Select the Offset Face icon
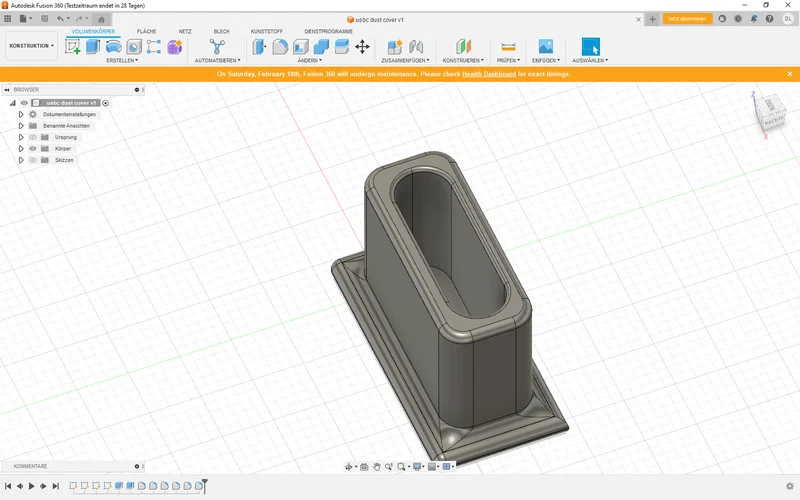 click(x=341, y=47)
